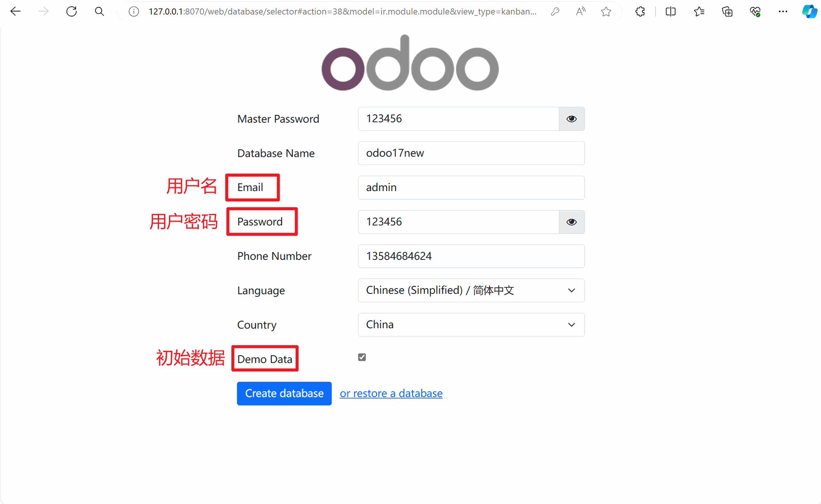
Task: Click the Phone Number label
Action: click(274, 256)
